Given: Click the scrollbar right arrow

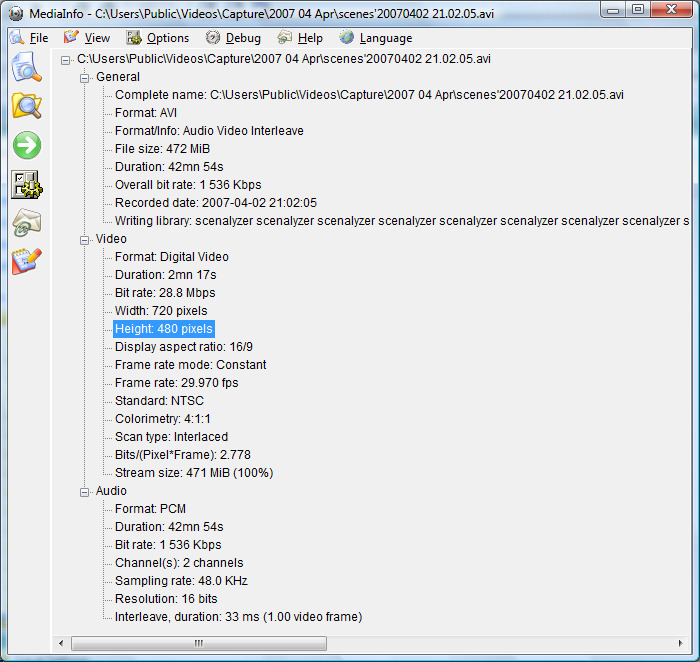Looking at the screenshot, I should click(x=680, y=643).
